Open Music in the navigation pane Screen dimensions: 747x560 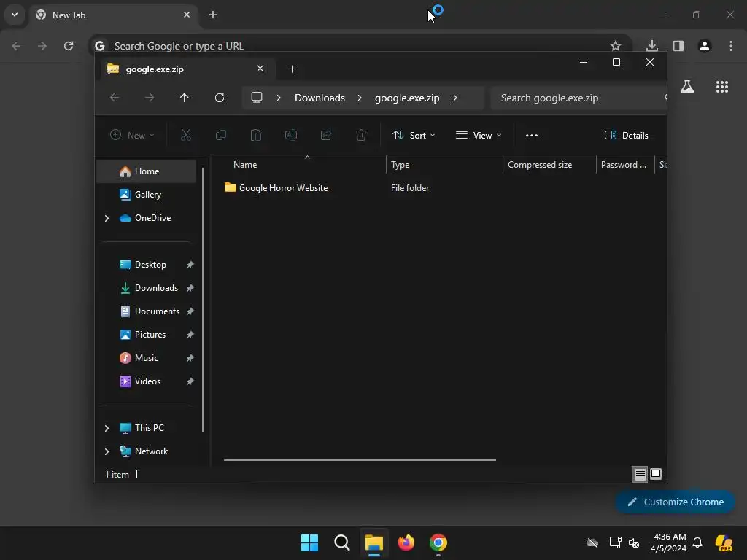coord(147,358)
